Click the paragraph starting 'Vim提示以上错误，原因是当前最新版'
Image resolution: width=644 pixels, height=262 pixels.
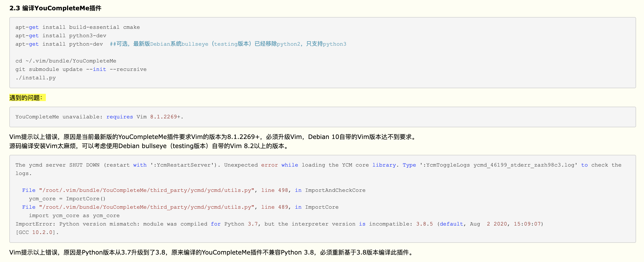(x=213, y=137)
